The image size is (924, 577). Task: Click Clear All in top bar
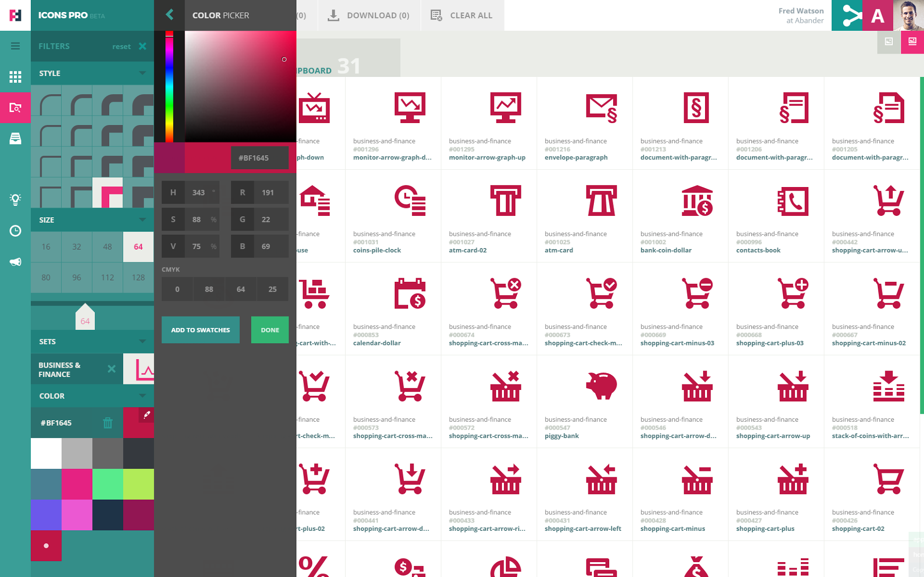[462, 15]
